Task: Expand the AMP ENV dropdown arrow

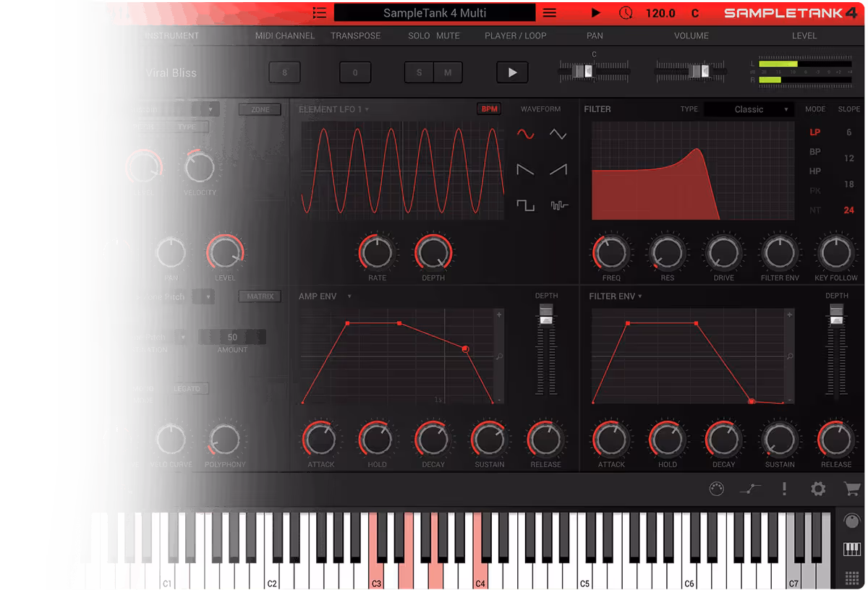Action: click(349, 296)
